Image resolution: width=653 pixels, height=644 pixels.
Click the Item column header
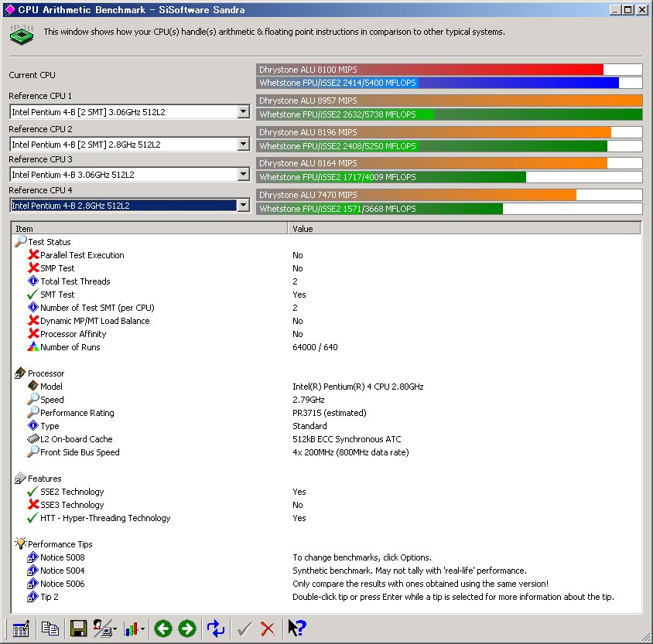click(149, 228)
